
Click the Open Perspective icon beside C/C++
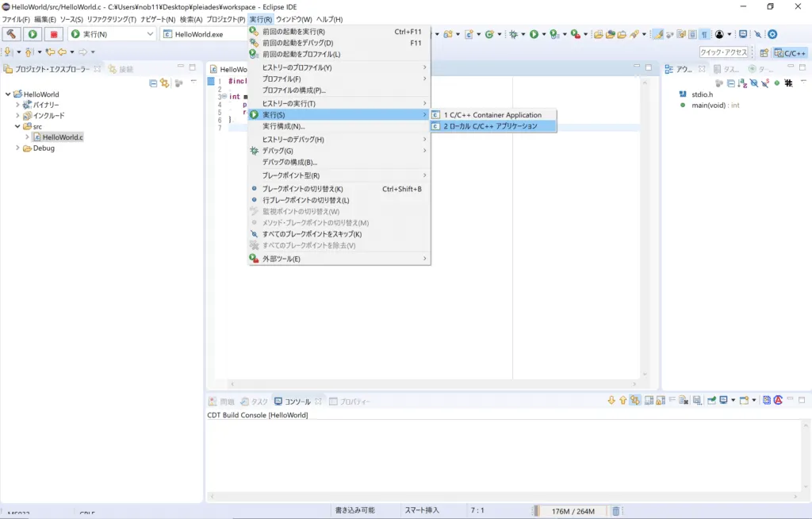pyautogui.click(x=764, y=53)
